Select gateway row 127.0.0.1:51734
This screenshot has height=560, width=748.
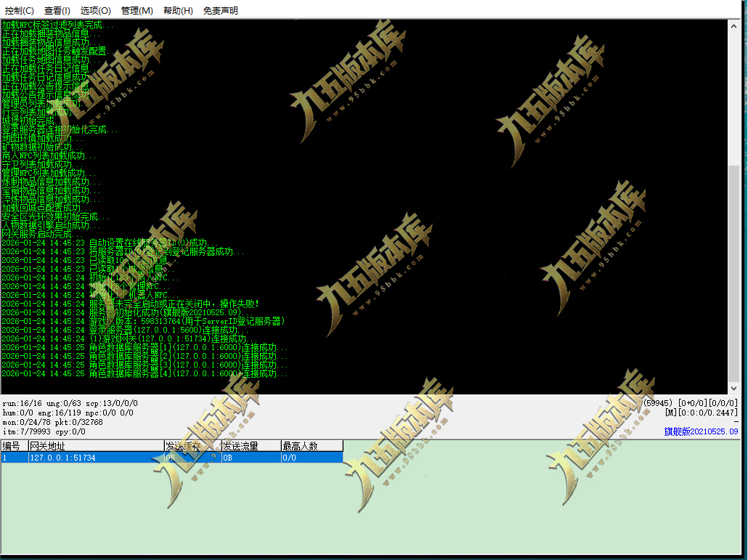[171, 458]
